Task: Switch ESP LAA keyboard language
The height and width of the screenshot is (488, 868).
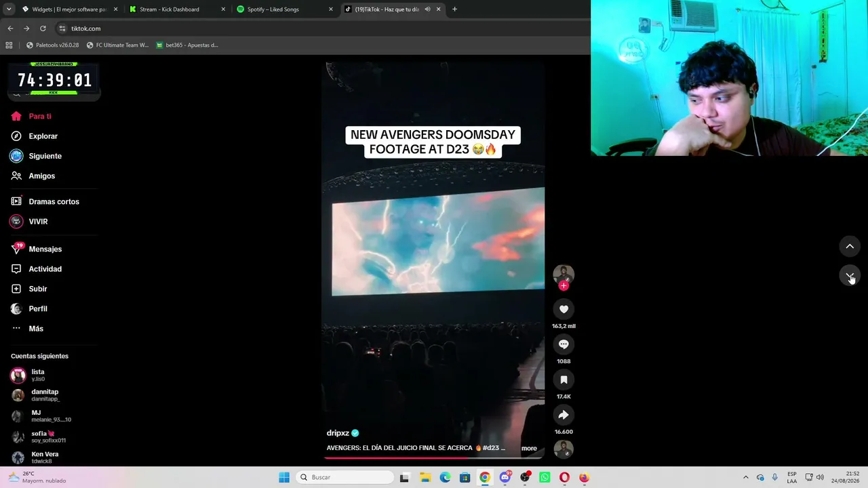Action: tap(792, 477)
